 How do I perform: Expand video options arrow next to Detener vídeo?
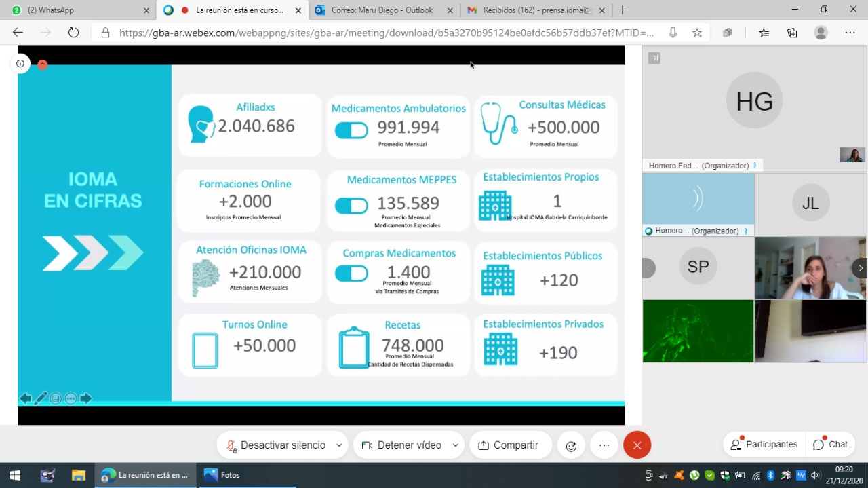pos(456,445)
